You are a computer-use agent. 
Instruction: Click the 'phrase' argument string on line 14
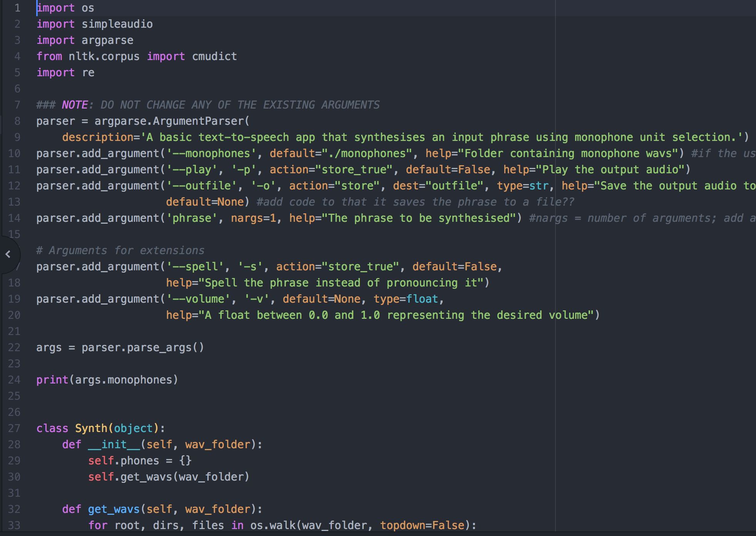(192, 218)
